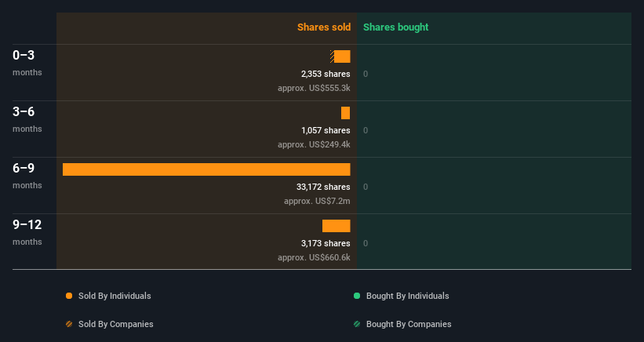Toggle the Sold By Companies legend label

tap(116, 324)
